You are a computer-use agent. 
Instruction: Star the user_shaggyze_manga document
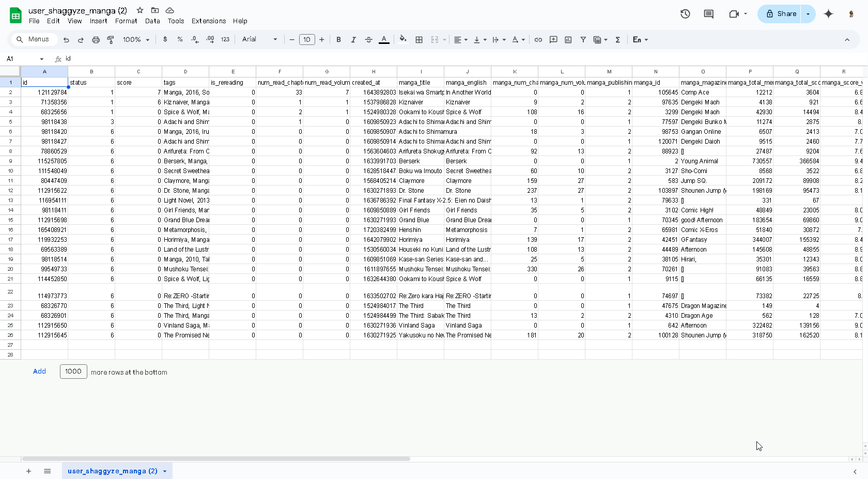tap(140, 10)
